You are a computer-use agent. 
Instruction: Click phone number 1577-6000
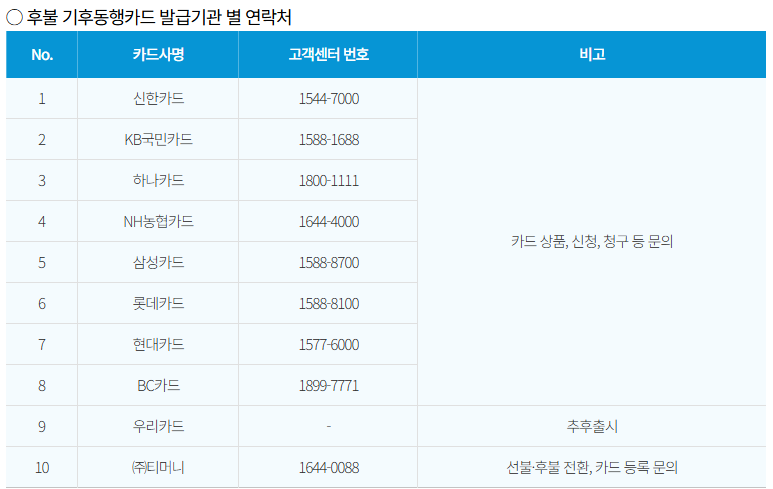328,344
